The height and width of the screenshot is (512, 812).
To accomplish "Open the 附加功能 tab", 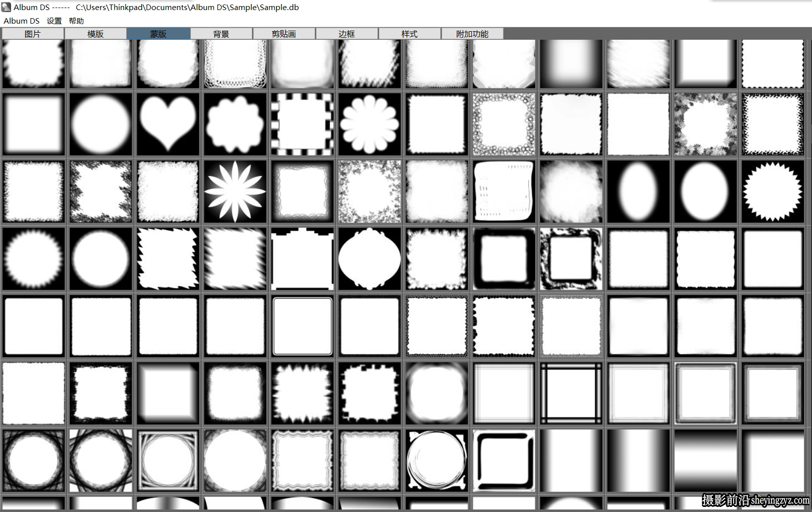I will 472,34.
